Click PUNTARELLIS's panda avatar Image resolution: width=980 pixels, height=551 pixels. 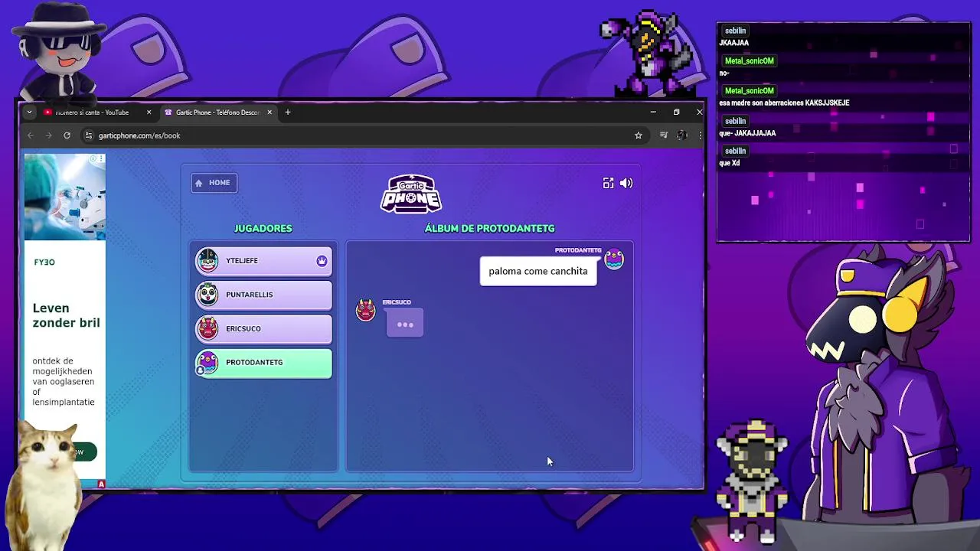pos(207,295)
